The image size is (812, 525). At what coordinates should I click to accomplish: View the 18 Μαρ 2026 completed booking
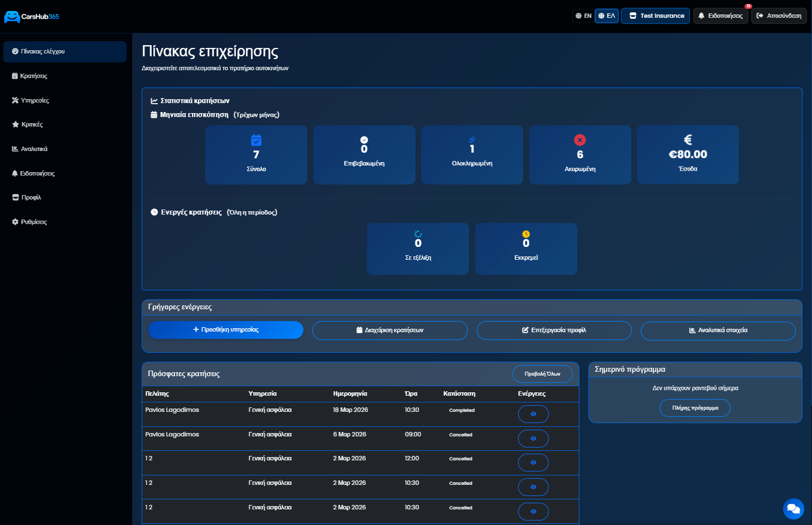tap(533, 414)
